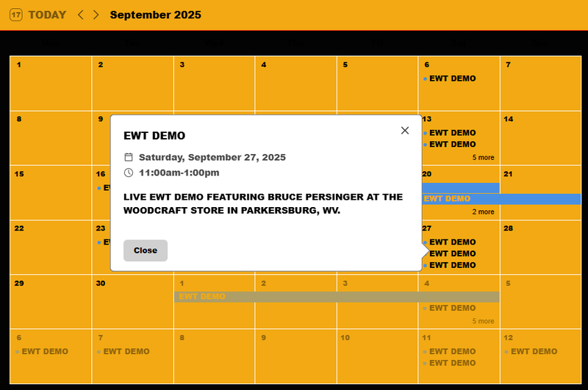Close popup with X icon

tap(405, 131)
